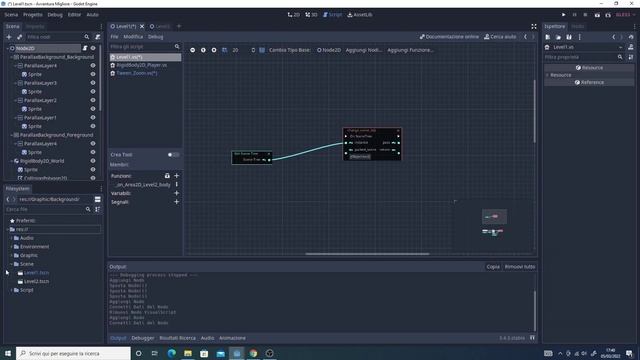The height and width of the screenshot is (360, 640).
Task: Switch to AssetLib workspace
Action: pos(360,15)
